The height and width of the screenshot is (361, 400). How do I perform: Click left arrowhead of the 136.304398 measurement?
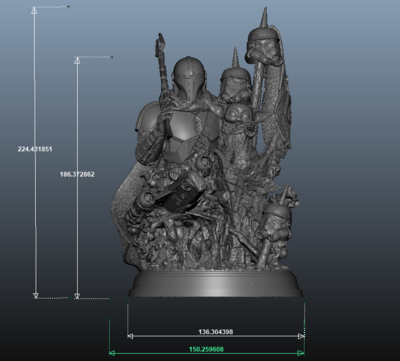coord(130,336)
